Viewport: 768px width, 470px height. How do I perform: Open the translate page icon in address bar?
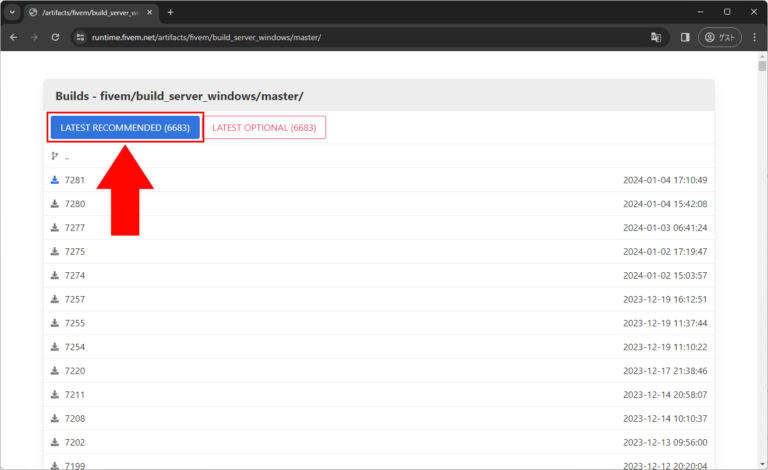(656, 37)
